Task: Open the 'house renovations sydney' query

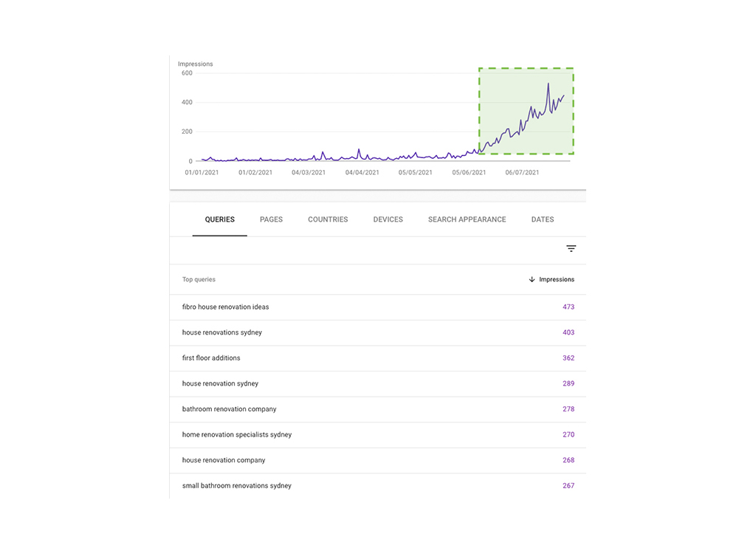Action: 224,332
